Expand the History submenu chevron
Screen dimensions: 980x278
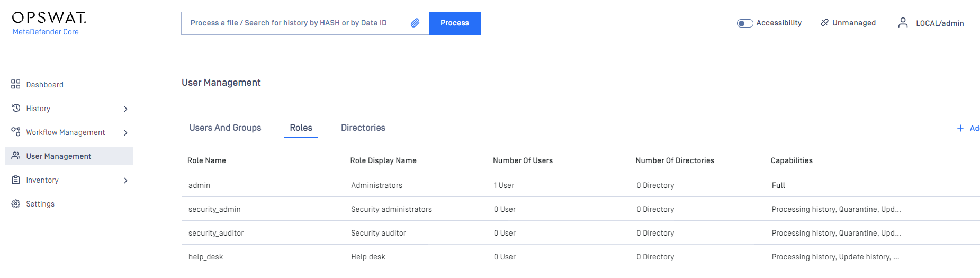point(125,109)
